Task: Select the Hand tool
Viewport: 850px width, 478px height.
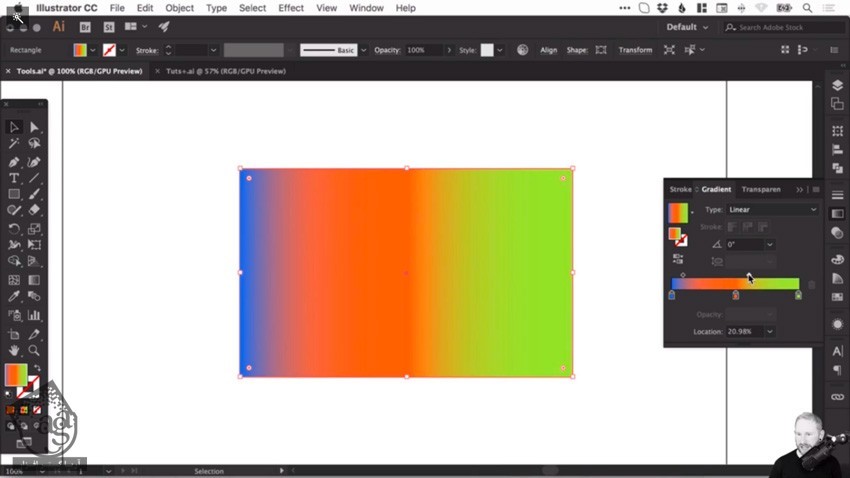Action: pyautogui.click(x=14, y=350)
